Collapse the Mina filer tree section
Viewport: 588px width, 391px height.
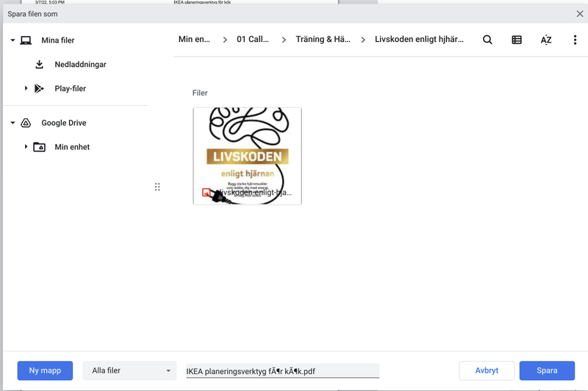tap(12, 40)
